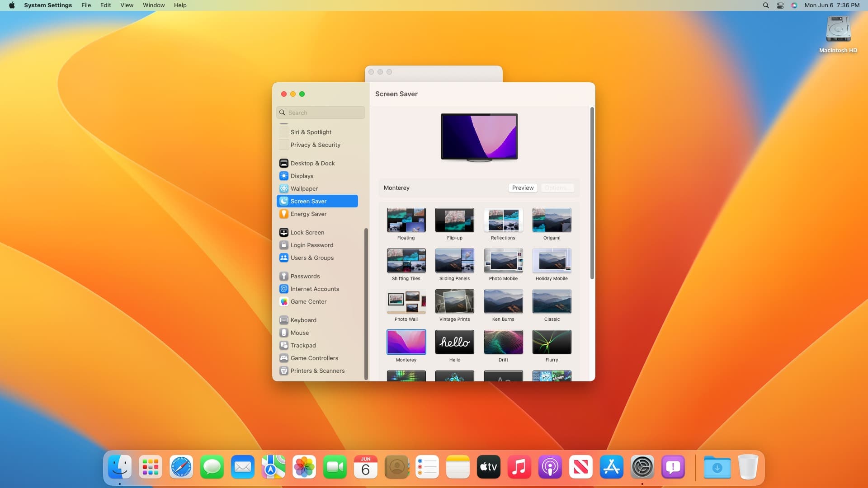Open Users & Groups settings
This screenshot has width=868, height=488.
point(312,258)
